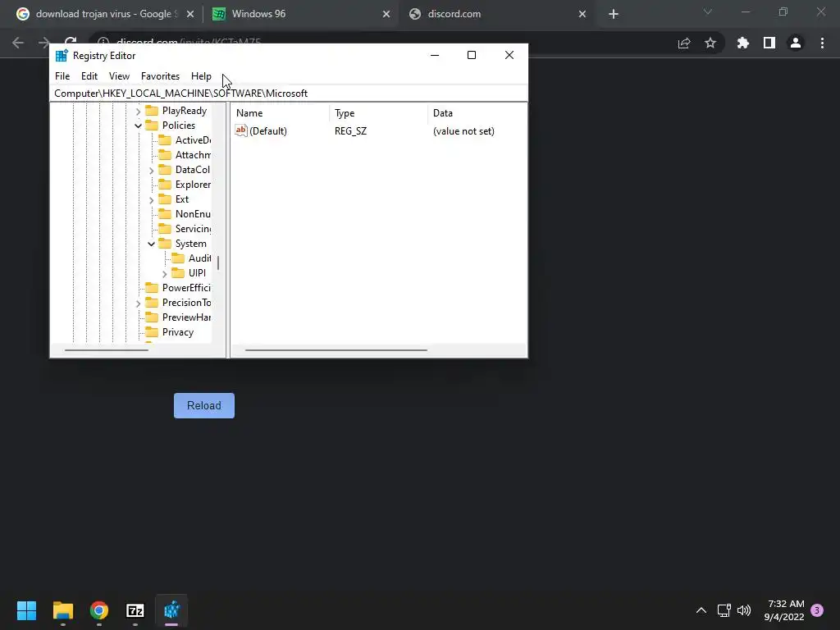Open the notification count badge
The image size is (840, 630).
pyautogui.click(x=817, y=610)
